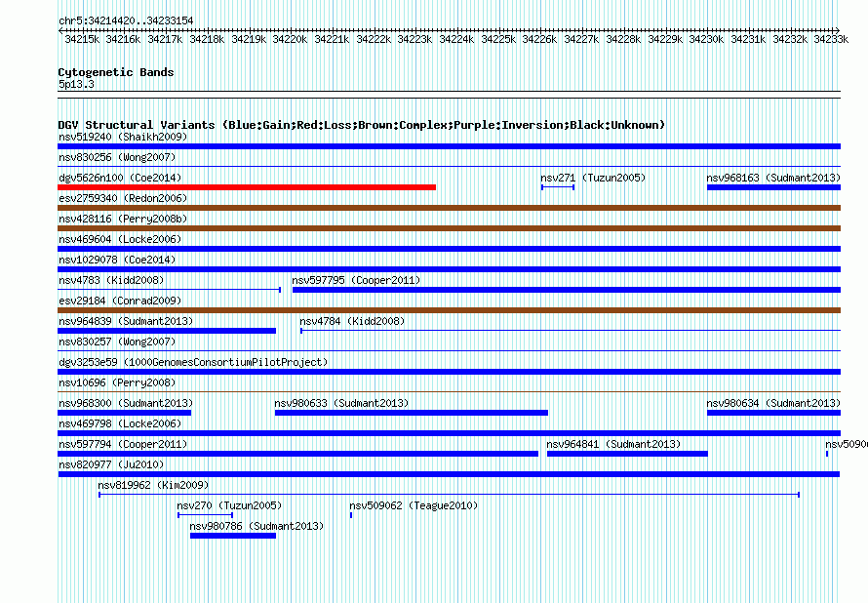Open nsv830256 (Wong2007) variant label

117,157
